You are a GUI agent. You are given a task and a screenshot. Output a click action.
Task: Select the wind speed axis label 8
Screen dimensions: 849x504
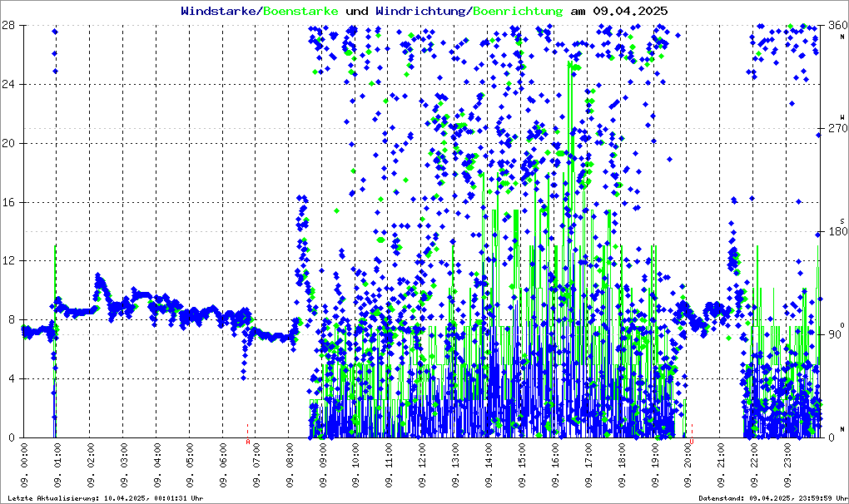point(12,319)
